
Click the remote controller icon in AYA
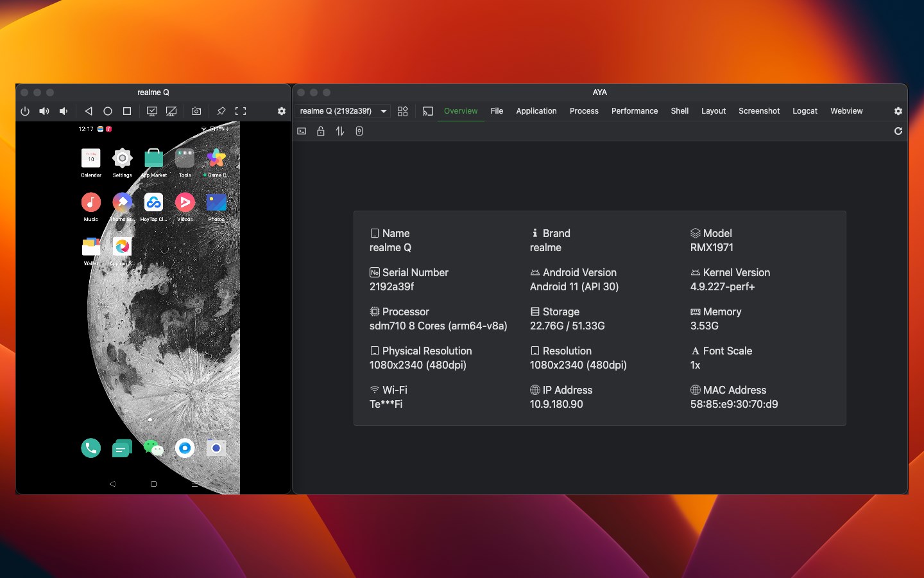[x=359, y=131]
